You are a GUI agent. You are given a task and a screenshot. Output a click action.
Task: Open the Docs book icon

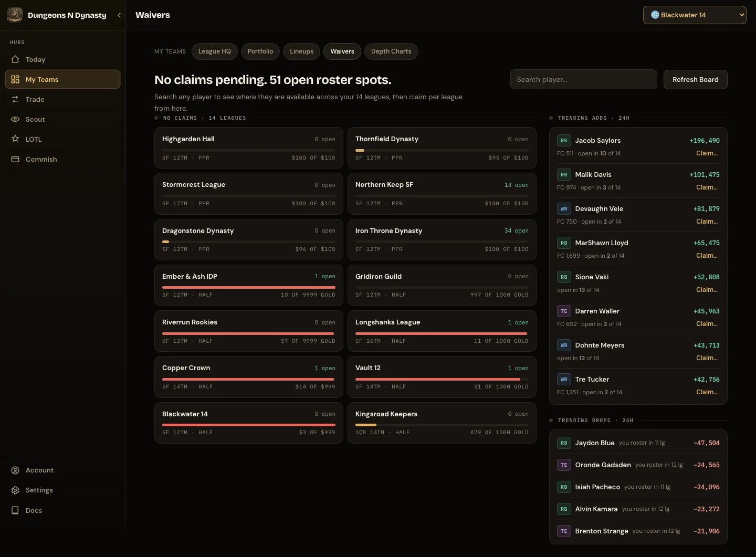15,510
